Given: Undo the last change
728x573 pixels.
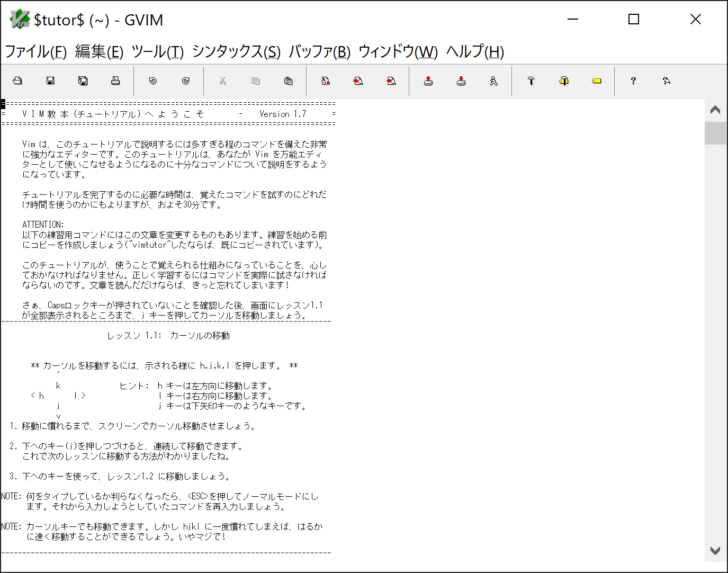Looking at the screenshot, I should point(153,80).
